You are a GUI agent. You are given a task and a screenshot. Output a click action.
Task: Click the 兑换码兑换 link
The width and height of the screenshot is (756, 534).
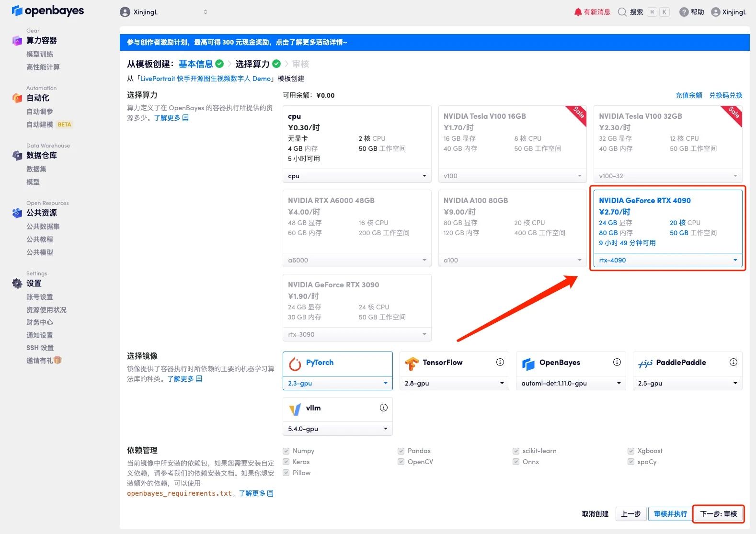pos(726,95)
